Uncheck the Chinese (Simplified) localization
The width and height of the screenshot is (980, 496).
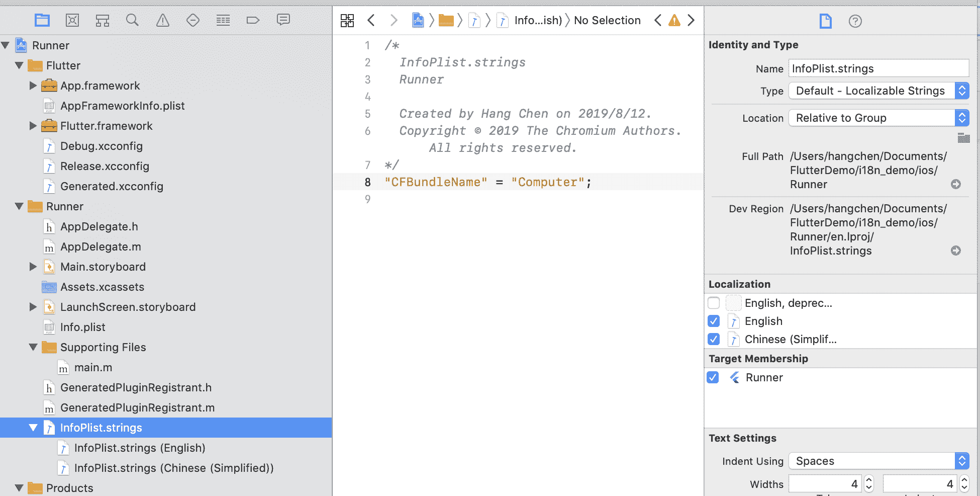point(714,339)
